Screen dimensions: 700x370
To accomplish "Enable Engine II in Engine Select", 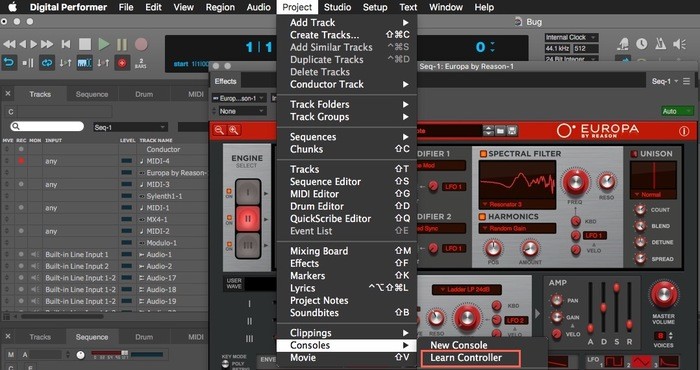I will [248, 219].
